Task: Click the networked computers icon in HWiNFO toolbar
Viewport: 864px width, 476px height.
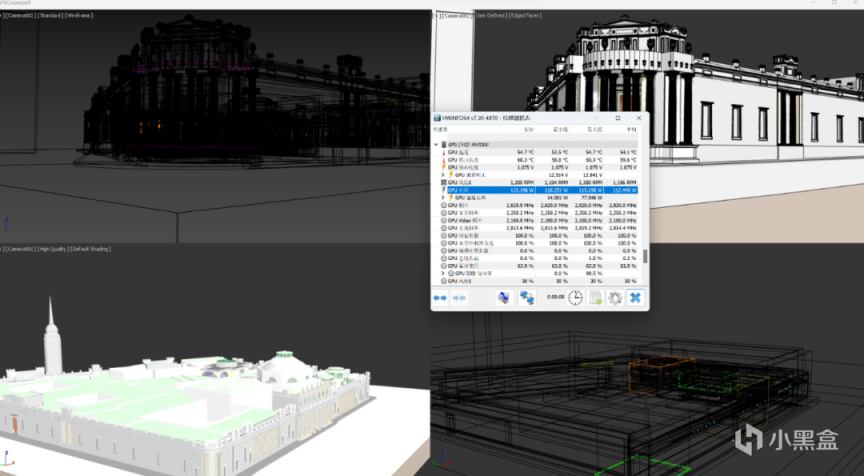Action: (527, 298)
